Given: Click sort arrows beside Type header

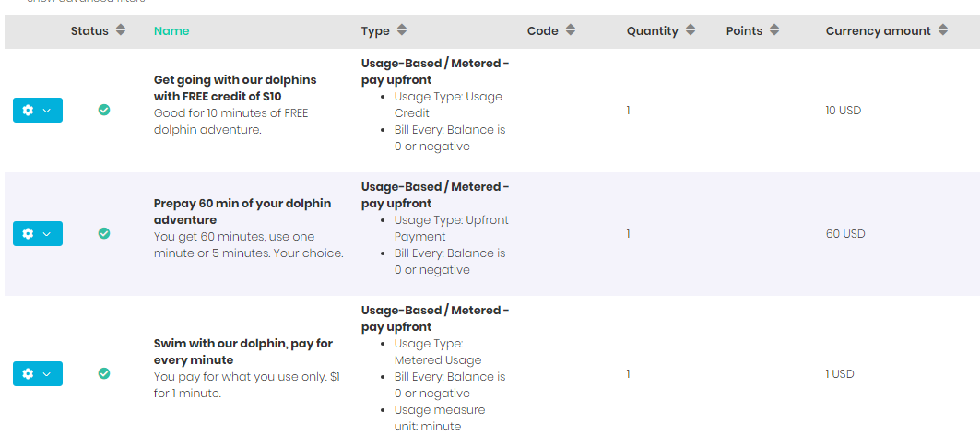Looking at the screenshot, I should pyautogui.click(x=402, y=30).
